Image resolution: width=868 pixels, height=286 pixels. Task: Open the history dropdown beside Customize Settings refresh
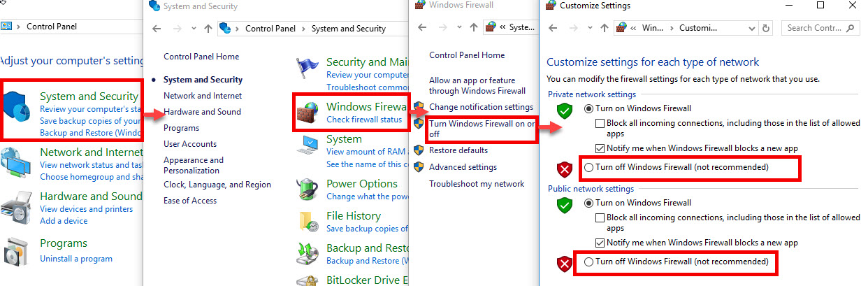pos(751,29)
